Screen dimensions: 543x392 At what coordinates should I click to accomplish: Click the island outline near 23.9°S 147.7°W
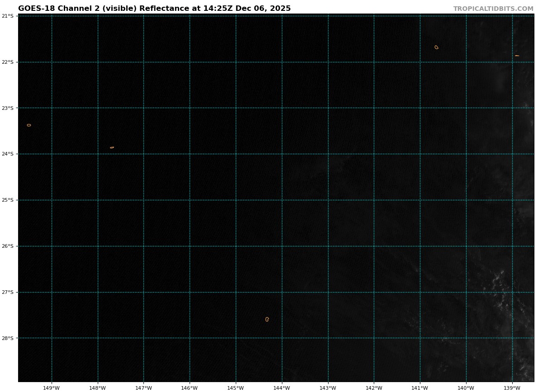(x=112, y=147)
